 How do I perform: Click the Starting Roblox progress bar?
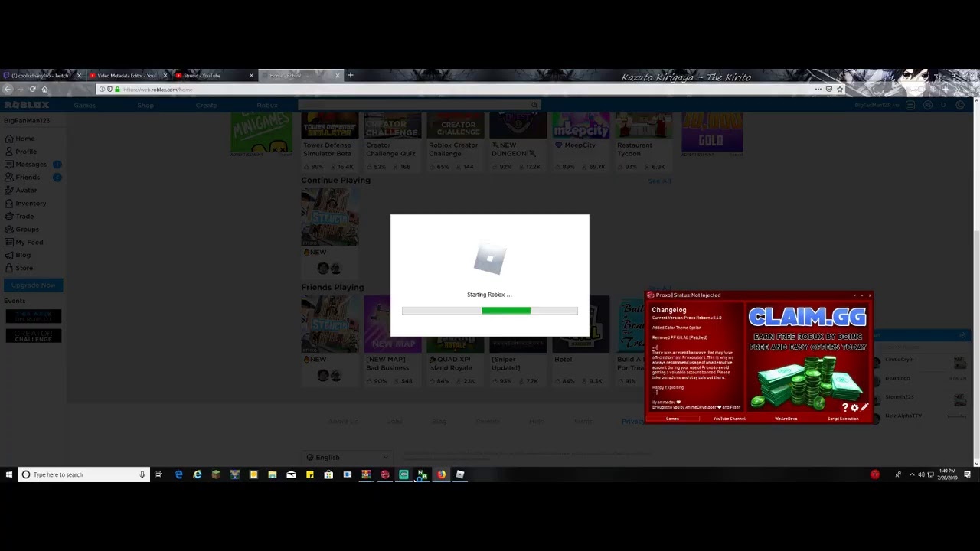pyautogui.click(x=490, y=310)
